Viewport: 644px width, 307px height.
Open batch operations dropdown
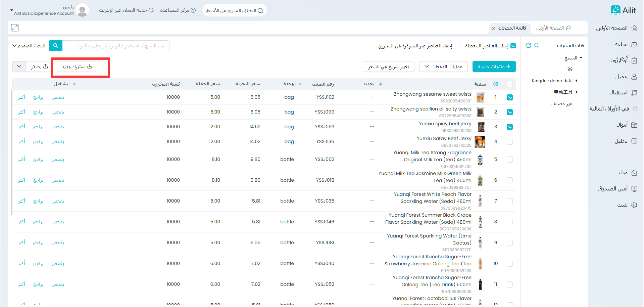(x=443, y=67)
